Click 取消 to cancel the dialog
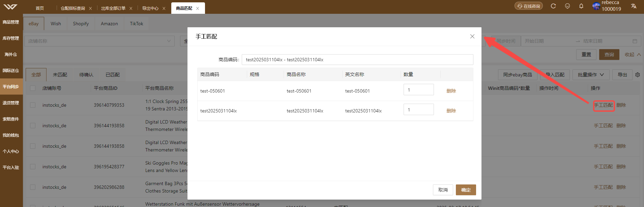This screenshot has width=644, height=207. [x=443, y=190]
